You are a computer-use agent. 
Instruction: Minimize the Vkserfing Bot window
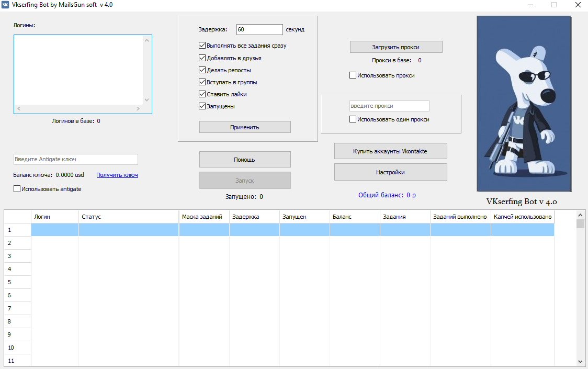pos(530,5)
